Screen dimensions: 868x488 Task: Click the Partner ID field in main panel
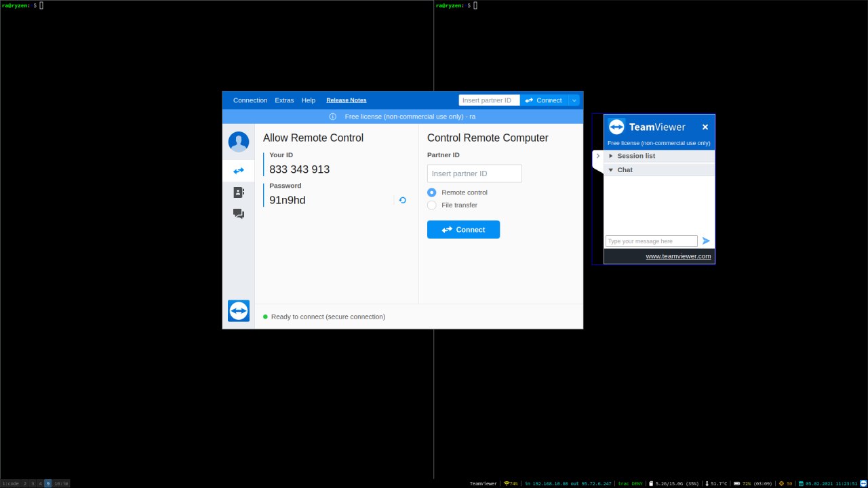pos(475,174)
